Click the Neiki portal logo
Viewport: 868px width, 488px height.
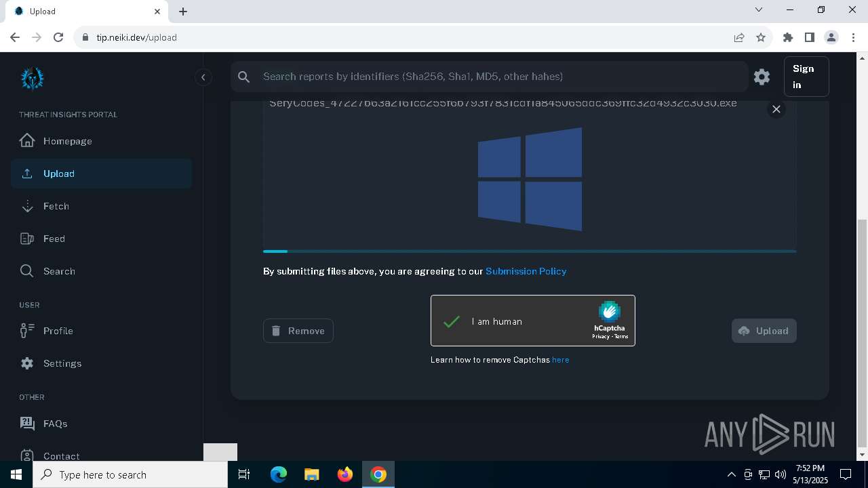point(32,79)
